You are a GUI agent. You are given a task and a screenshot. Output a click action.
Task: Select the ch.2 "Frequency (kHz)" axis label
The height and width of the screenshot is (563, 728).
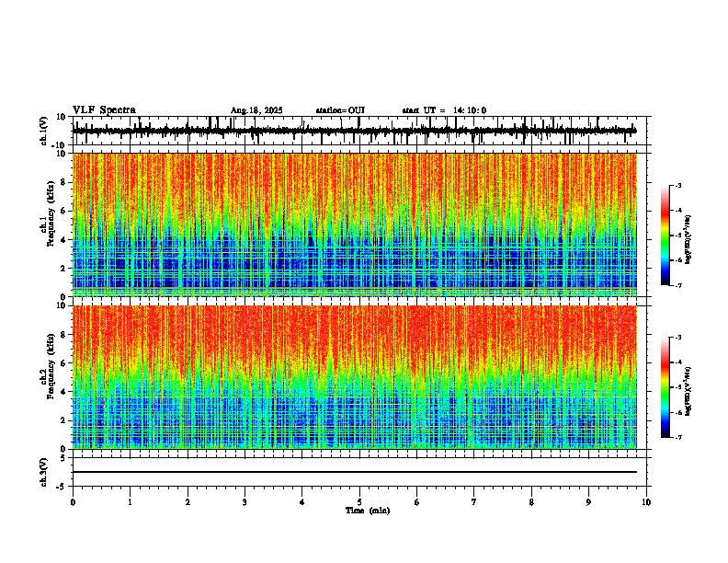pyautogui.click(x=51, y=366)
